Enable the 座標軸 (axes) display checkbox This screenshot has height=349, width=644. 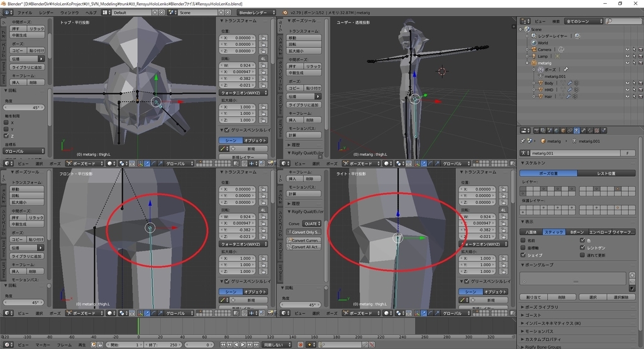click(x=523, y=248)
